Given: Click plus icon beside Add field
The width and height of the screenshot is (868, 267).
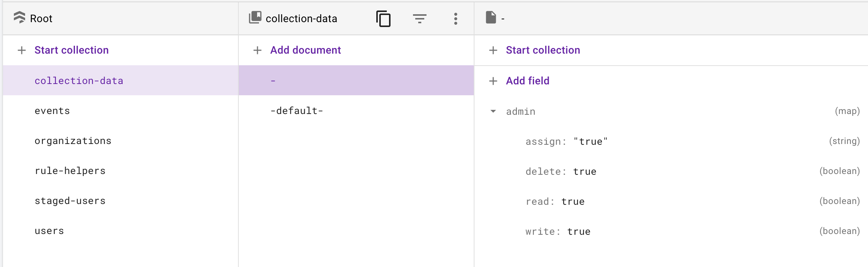Looking at the screenshot, I should [x=493, y=81].
